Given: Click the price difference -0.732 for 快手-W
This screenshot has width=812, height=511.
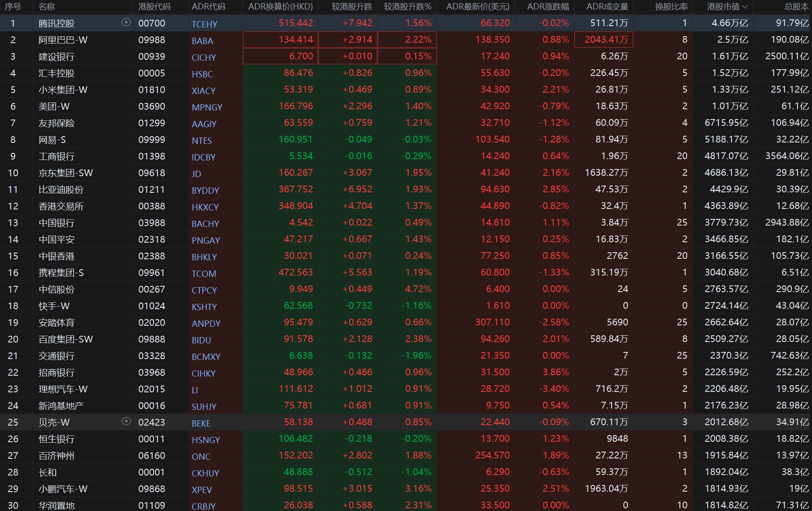Looking at the screenshot, I should pyautogui.click(x=358, y=306).
